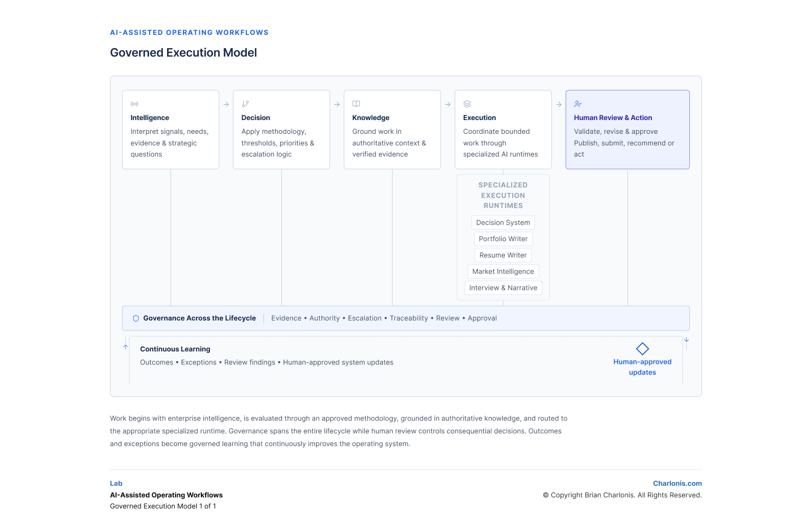Select the Interview & Narrative runtime chip

click(503, 288)
